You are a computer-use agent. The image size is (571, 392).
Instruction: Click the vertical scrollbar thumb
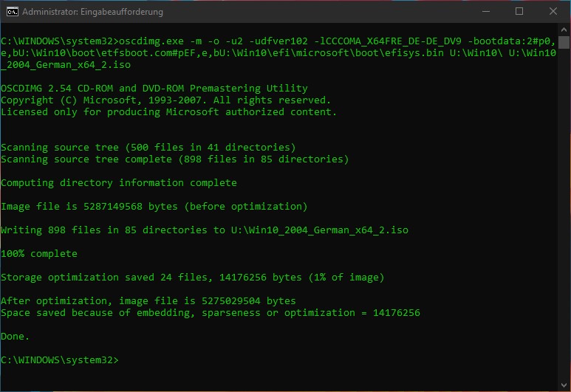pos(564,42)
